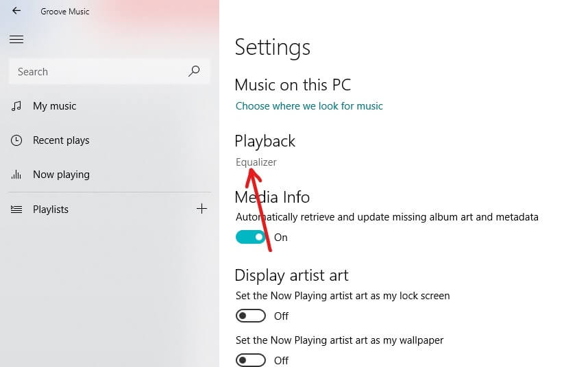Open the hamburger navigation menu

16,39
